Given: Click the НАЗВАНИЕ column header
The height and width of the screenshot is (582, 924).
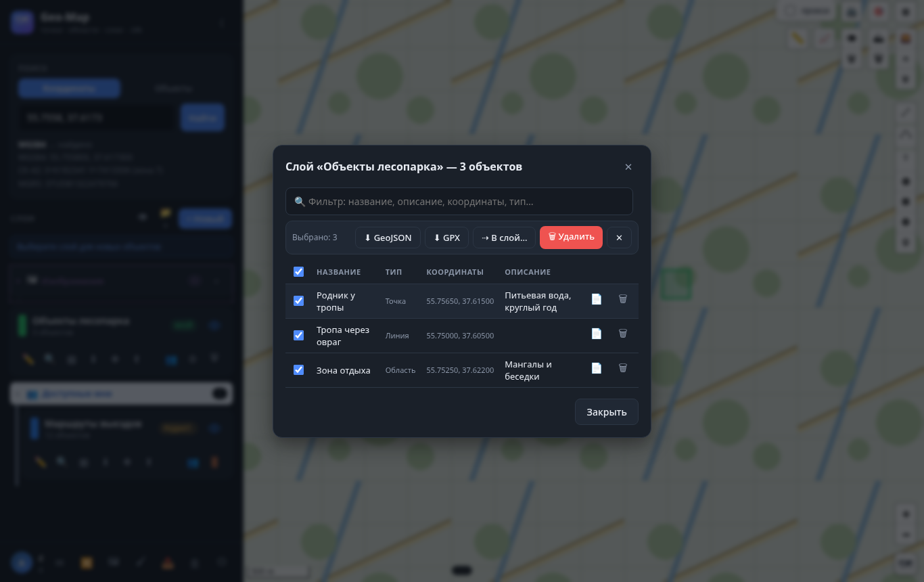Looking at the screenshot, I should pos(338,272).
